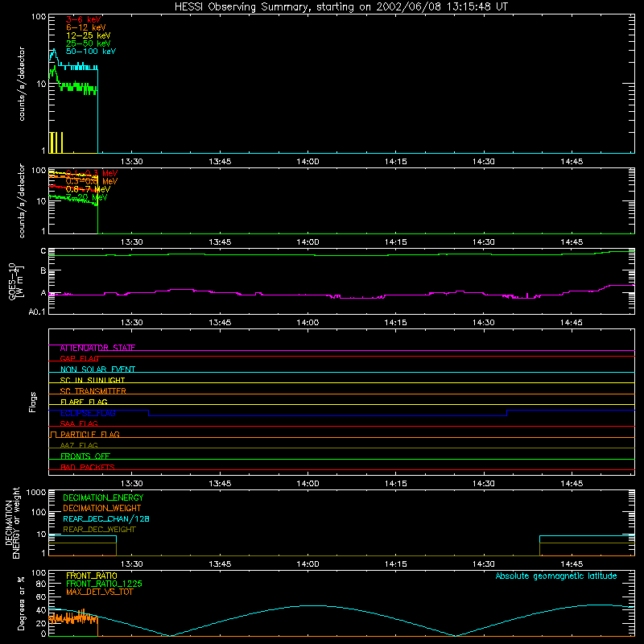This screenshot has height=644, width=644.
Task: Click the DECIMATION ENERGY or weight axis title
Action: click(x=12, y=522)
